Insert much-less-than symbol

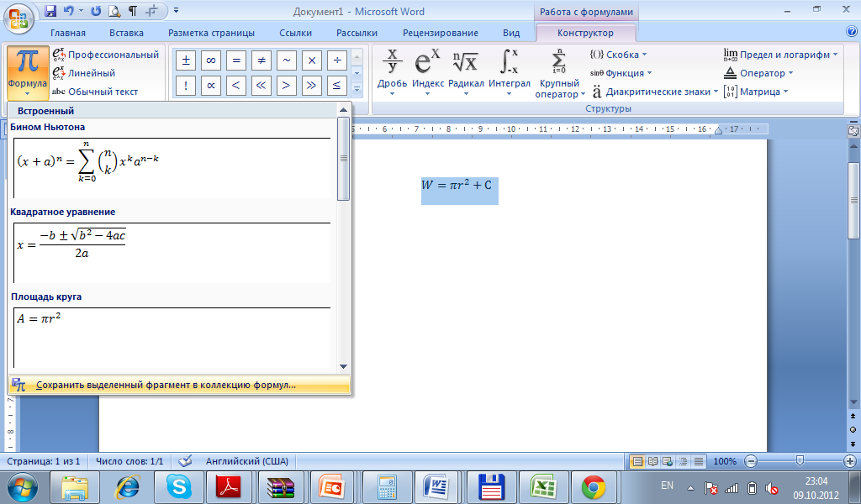[x=261, y=86]
